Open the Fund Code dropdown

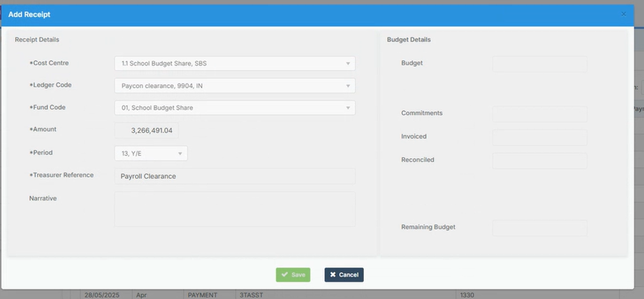click(x=235, y=108)
